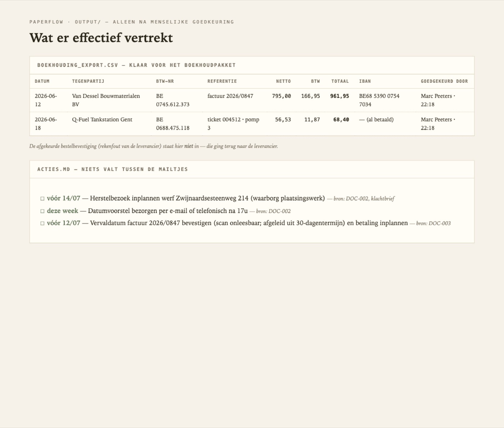Select BTW number BE 0745.612.373
The image size is (504, 428).
tap(173, 100)
